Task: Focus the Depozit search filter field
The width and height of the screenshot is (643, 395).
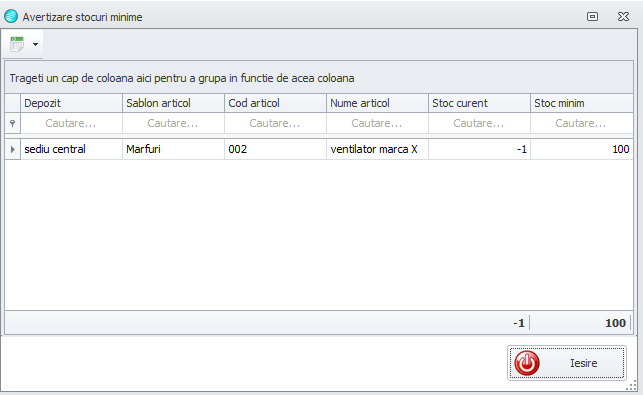Action: coord(71,123)
